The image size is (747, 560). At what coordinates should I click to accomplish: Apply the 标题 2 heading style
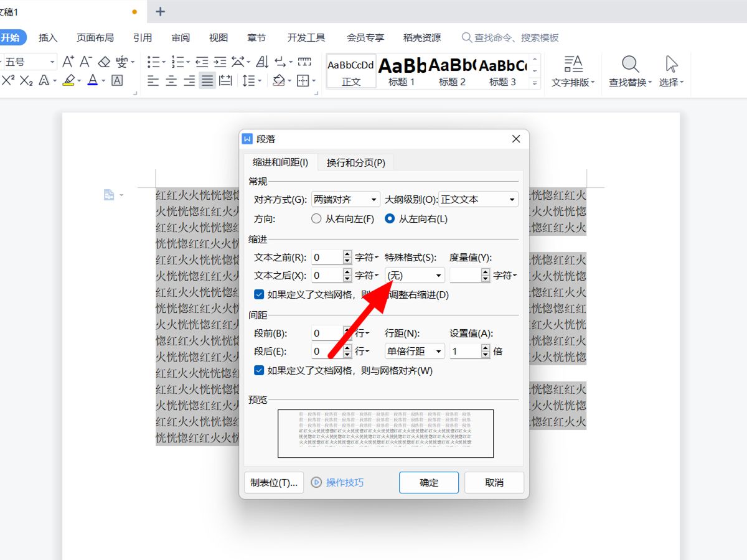tap(452, 71)
